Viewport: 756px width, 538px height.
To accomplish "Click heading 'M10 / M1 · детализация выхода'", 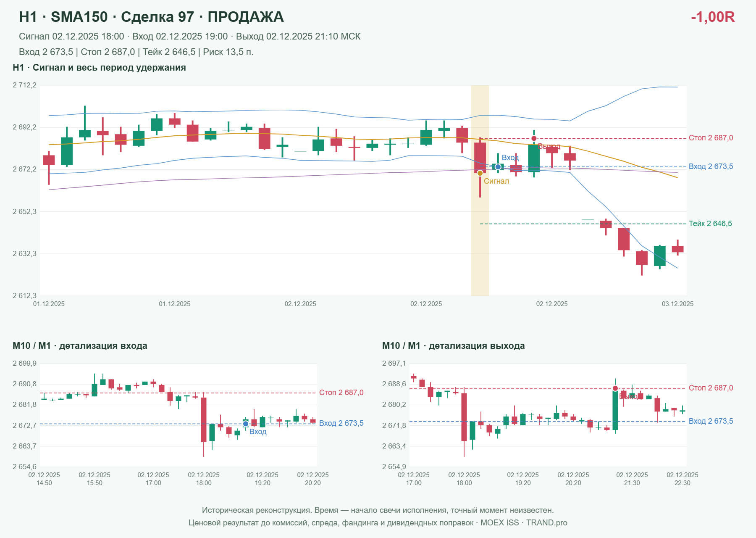I will pyautogui.click(x=454, y=346).
